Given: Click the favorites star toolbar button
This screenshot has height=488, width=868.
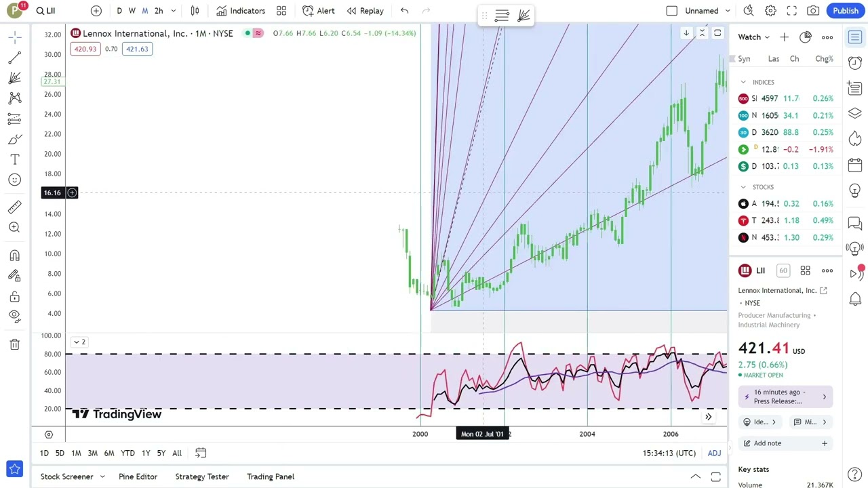Looking at the screenshot, I should pyautogui.click(x=15, y=468).
